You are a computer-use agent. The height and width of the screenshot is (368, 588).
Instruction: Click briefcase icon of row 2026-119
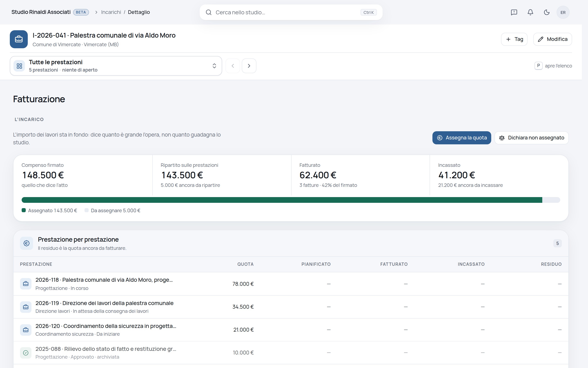point(26,307)
